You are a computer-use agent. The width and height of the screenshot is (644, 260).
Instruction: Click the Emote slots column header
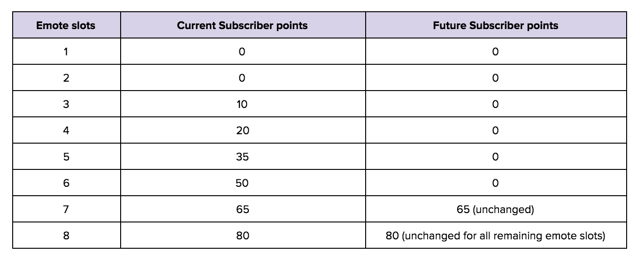66,25
